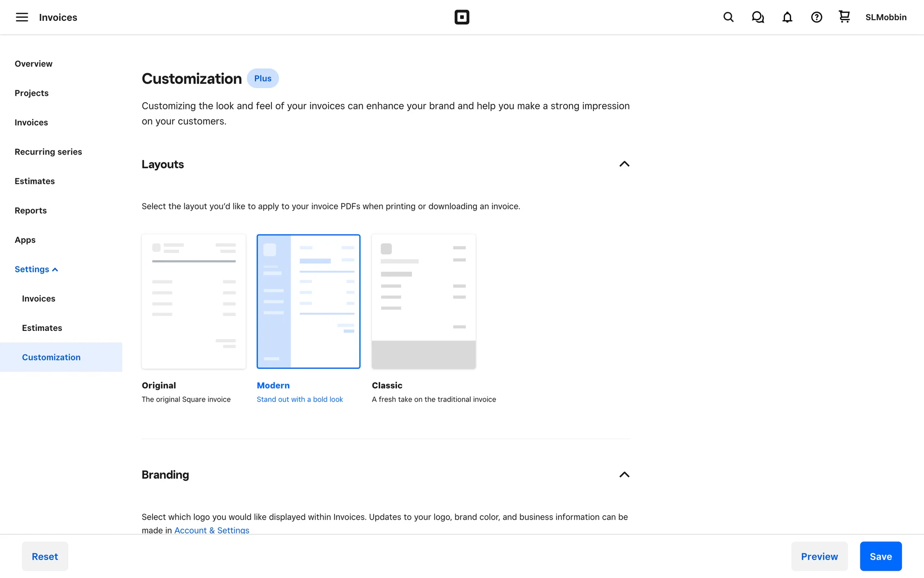The image size is (924, 578).
Task: Click the Square logo icon
Action: pos(462,17)
